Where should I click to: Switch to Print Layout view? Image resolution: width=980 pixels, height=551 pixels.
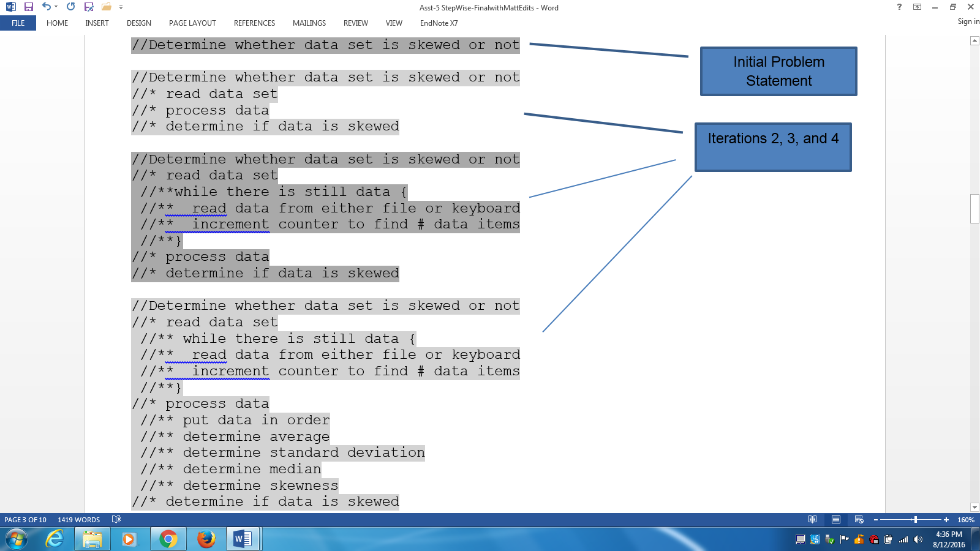(x=836, y=520)
